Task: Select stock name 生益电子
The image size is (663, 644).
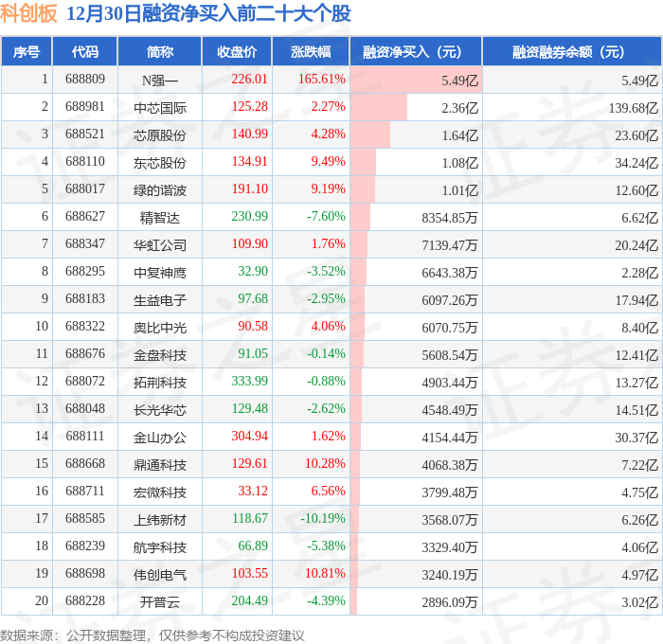Action: click(x=160, y=300)
